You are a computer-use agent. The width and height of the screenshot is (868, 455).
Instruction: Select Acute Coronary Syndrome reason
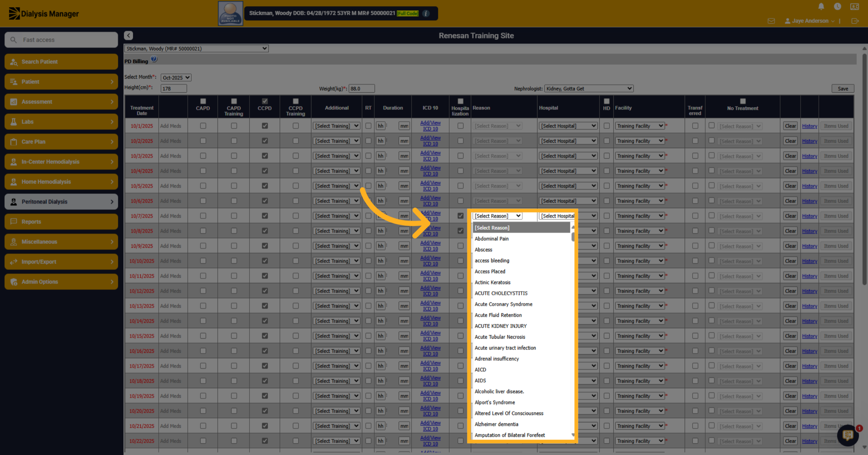521,304
